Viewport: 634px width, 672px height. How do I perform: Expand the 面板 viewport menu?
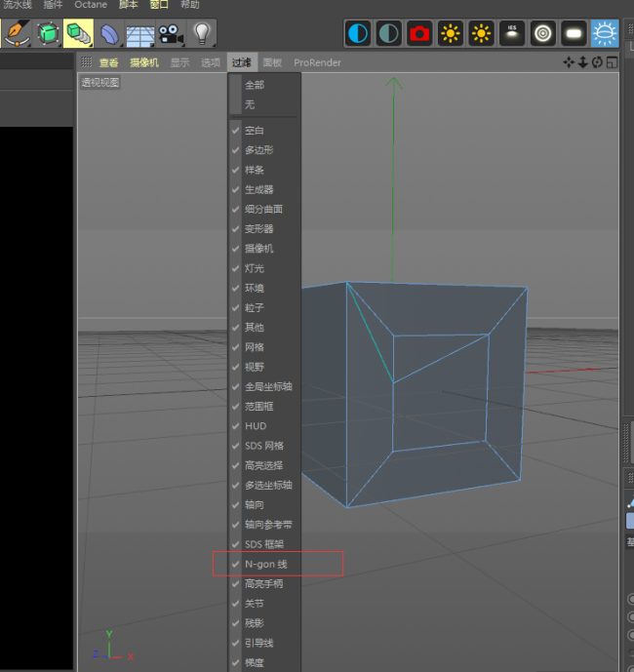pyautogui.click(x=272, y=62)
